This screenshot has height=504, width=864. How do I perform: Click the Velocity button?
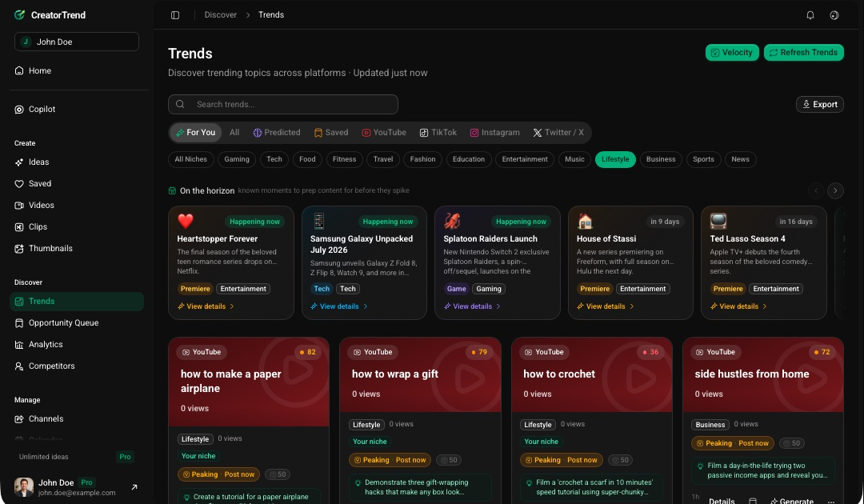point(732,52)
